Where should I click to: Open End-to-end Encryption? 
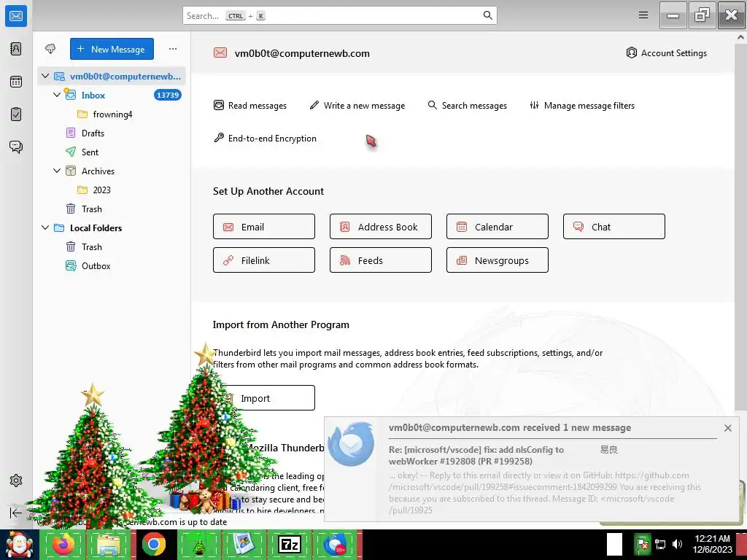(x=265, y=138)
